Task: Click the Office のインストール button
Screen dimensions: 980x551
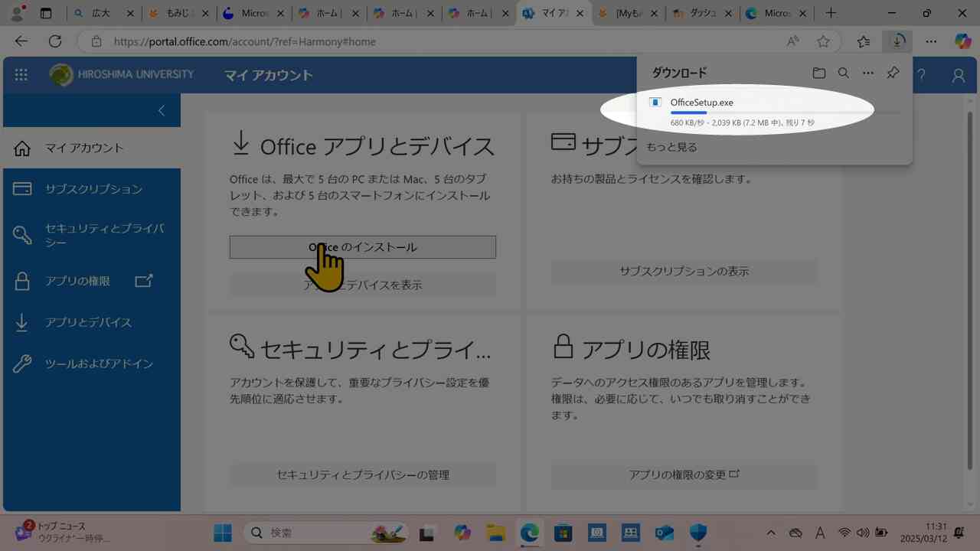Action: point(362,246)
